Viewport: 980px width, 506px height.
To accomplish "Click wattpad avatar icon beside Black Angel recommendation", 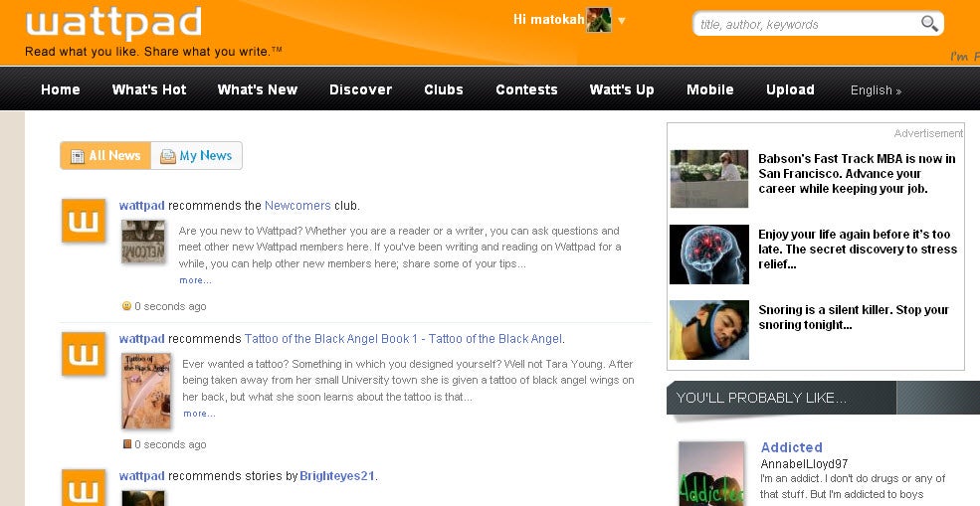I will point(84,354).
